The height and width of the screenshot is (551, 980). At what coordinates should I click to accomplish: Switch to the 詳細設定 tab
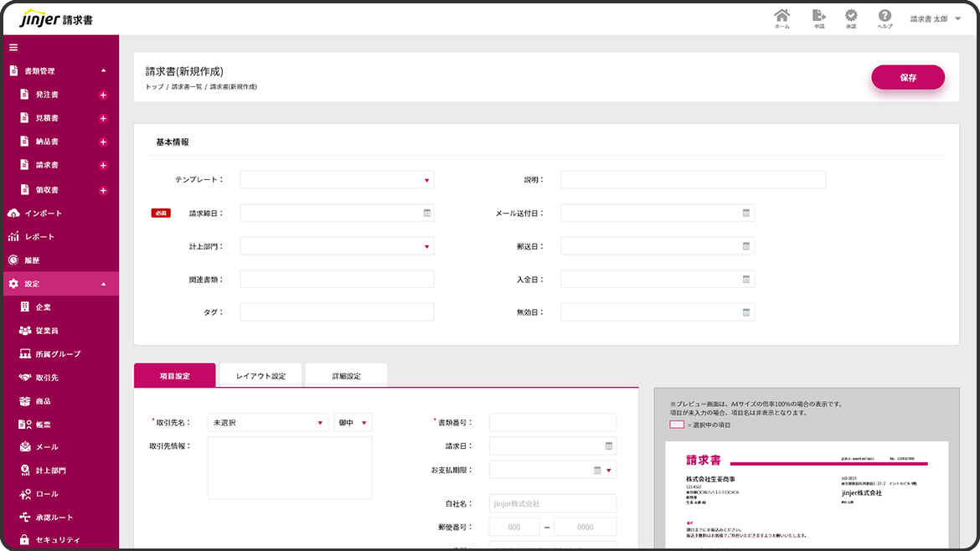(x=346, y=376)
